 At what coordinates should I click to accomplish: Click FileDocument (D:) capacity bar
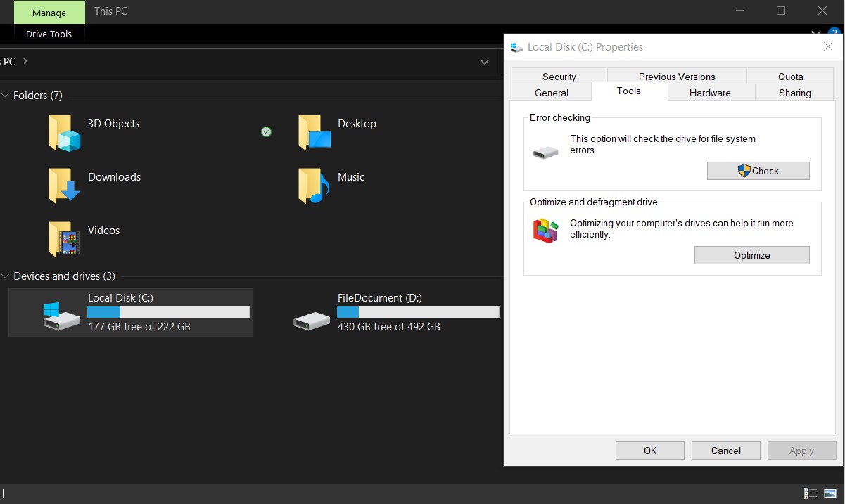(x=418, y=312)
